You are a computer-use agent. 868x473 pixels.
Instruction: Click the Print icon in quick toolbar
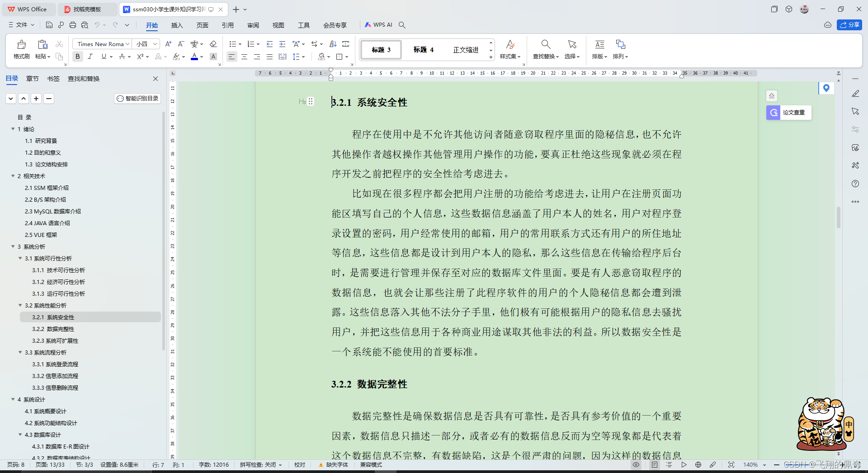tap(73, 25)
